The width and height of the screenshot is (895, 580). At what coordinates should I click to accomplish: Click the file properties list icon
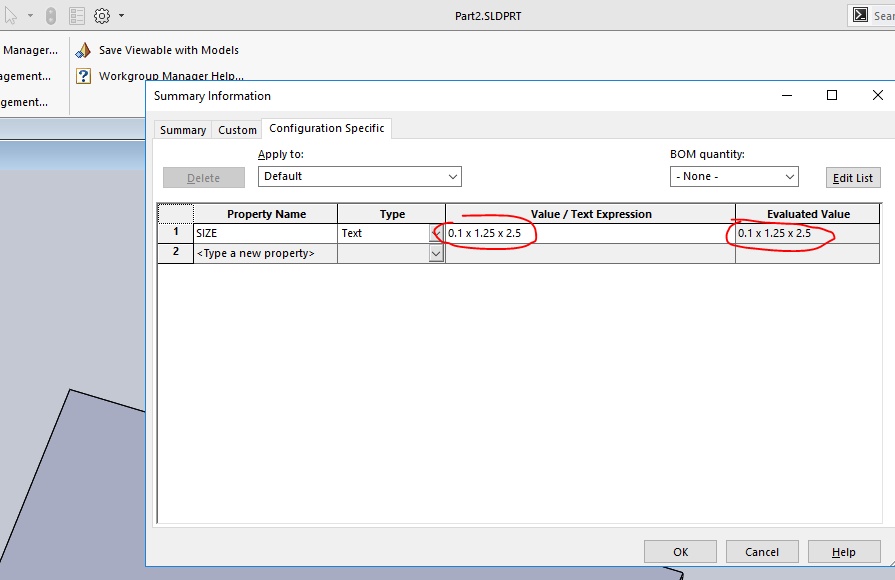(x=76, y=15)
